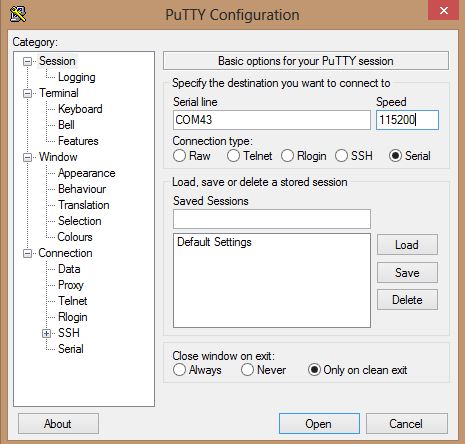Set close window on exit to Never
Screen dimensions: 465x444
pos(247,370)
